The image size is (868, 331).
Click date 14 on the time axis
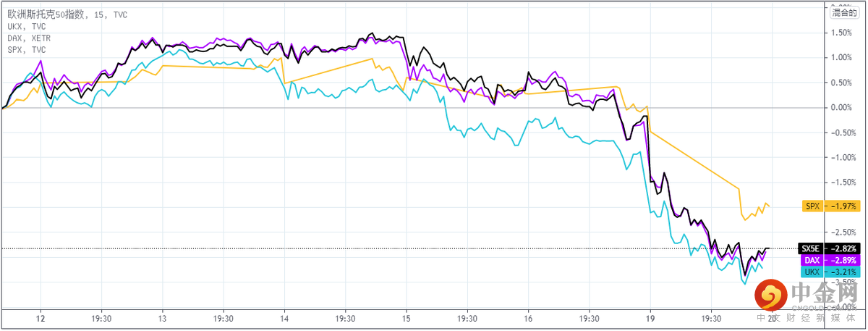pos(285,318)
